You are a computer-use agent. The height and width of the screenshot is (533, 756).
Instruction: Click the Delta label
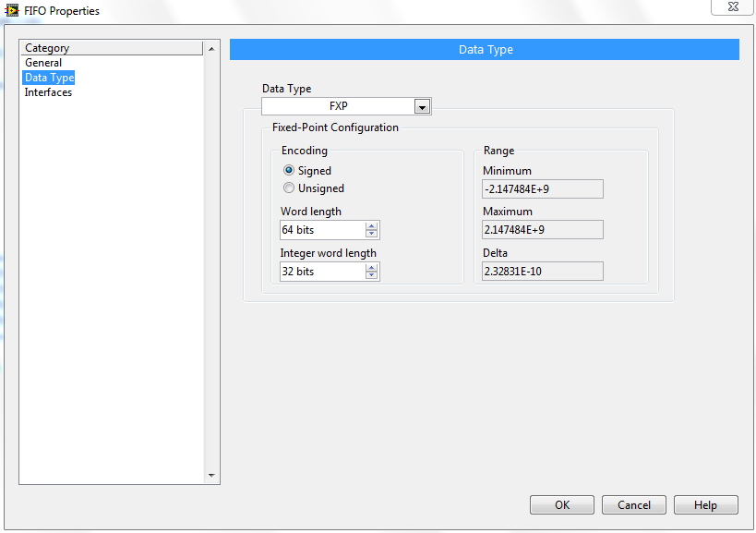click(x=495, y=253)
